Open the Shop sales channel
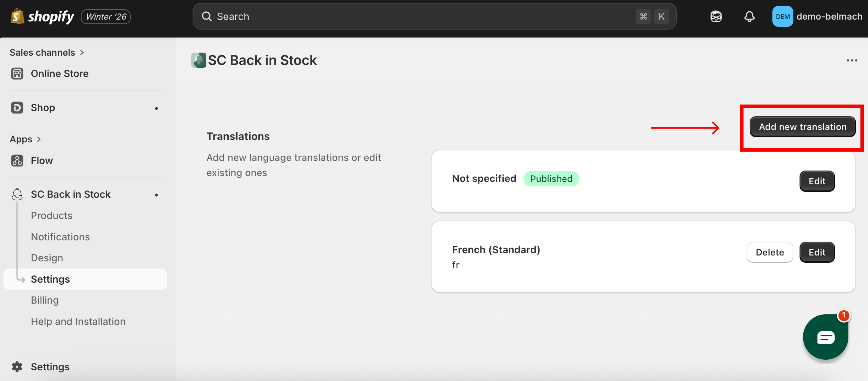This screenshot has height=381, width=868. click(x=43, y=108)
